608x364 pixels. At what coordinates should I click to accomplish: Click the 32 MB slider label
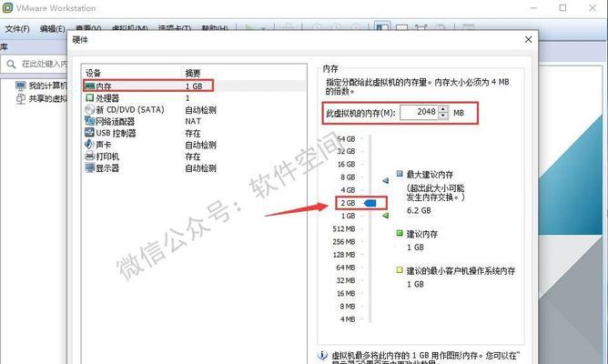(346, 280)
